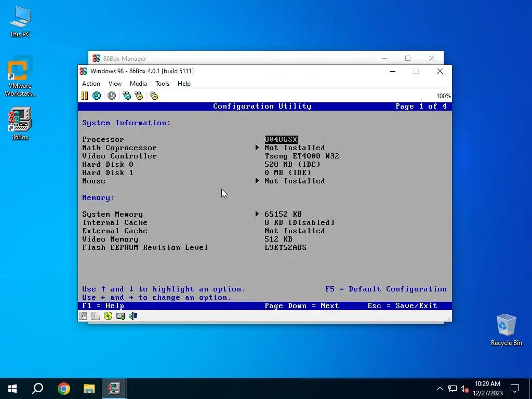
Task: Click the 8 KB [Disabled] cache value
Action: (300, 222)
